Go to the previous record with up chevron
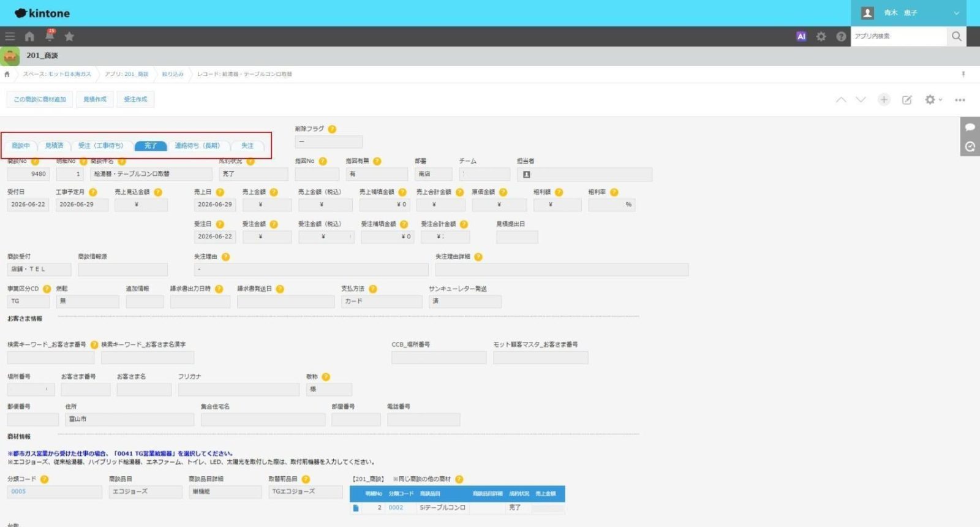 pos(841,99)
